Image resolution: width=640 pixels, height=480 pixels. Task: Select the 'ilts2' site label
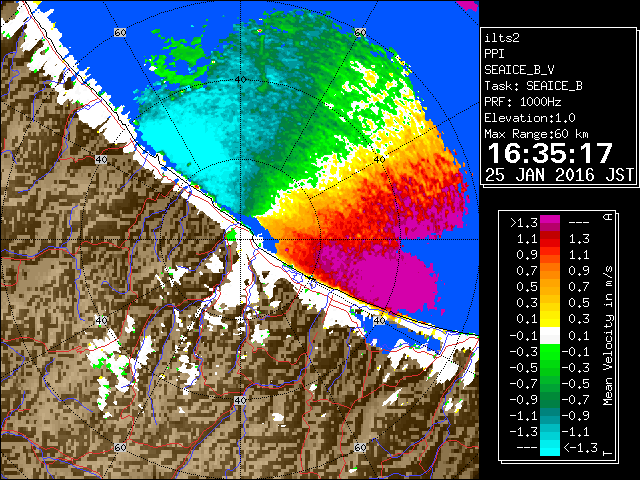tap(502, 38)
